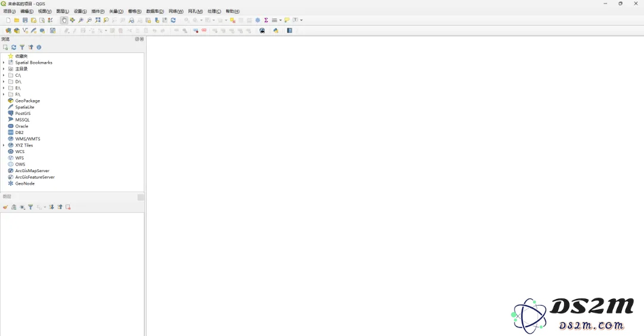Image resolution: width=644 pixels, height=336 pixels.
Task: Expand the C:\ drive node
Action: [4, 76]
